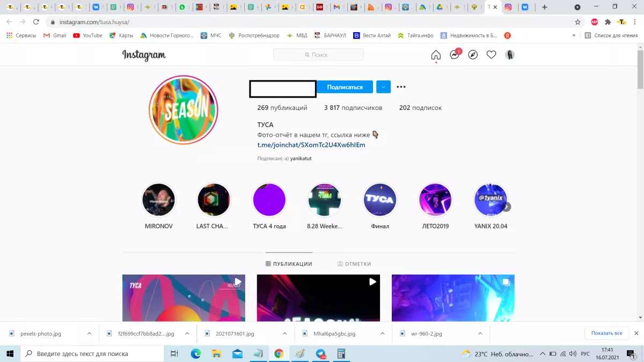Screen dimensions: 644x362
Task: Open the AdBlock extension icon
Action: tap(594, 22)
